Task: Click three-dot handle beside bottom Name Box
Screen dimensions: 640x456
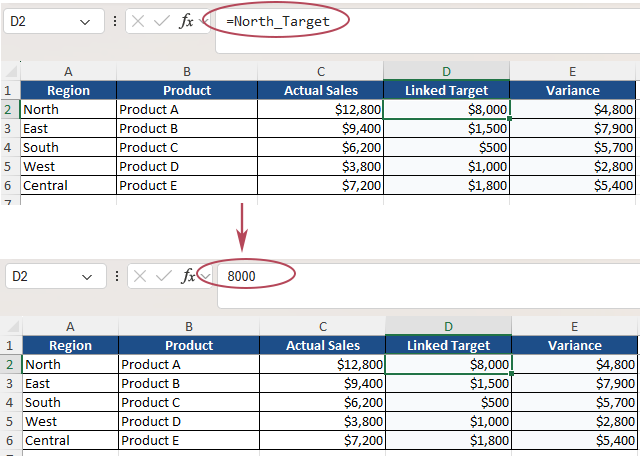Action: point(117,276)
